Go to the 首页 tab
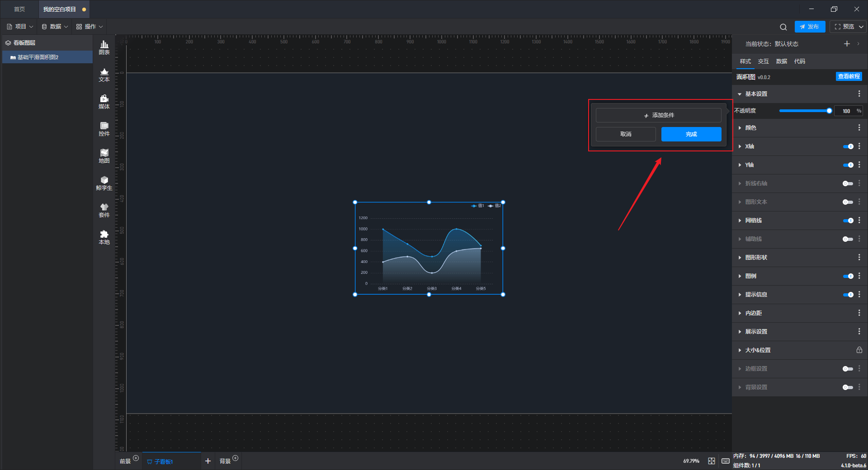The height and width of the screenshot is (470, 868). (x=19, y=9)
